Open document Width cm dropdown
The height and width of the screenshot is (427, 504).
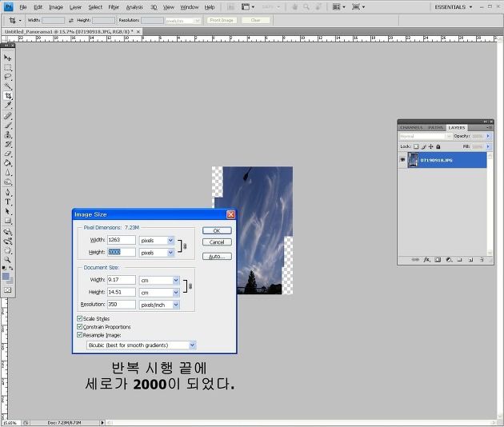(x=176, y=280)
